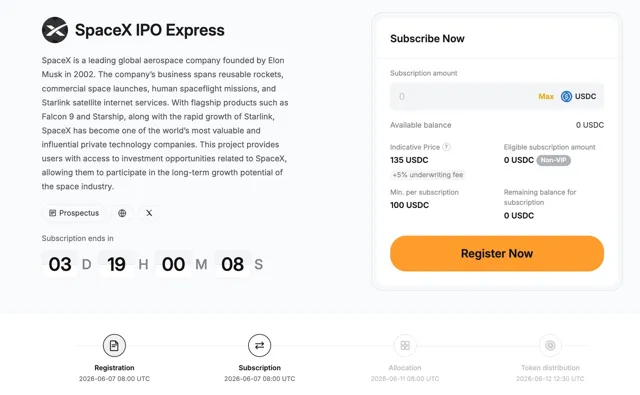640x395 pixels.
Task: Click the SpaceX IPO Express title
Action: 150,30
